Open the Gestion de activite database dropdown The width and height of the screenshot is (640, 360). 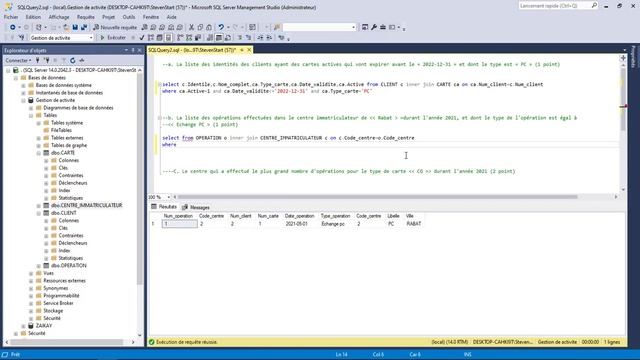point(91,38)
